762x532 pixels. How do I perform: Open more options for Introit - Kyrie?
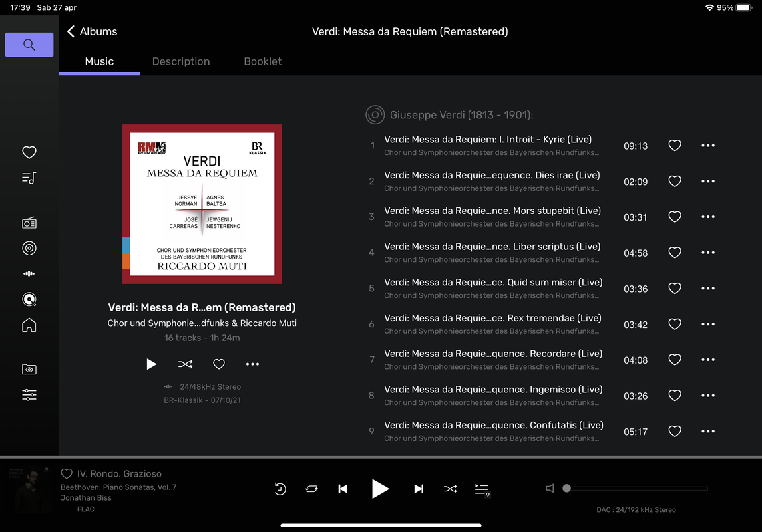pyautogui.click(x=708, y=146)
